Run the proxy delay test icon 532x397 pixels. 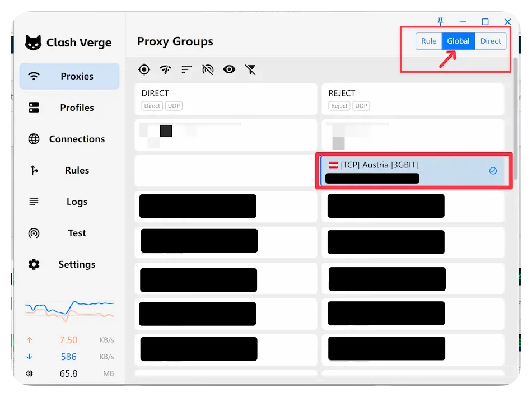(165, 69)
